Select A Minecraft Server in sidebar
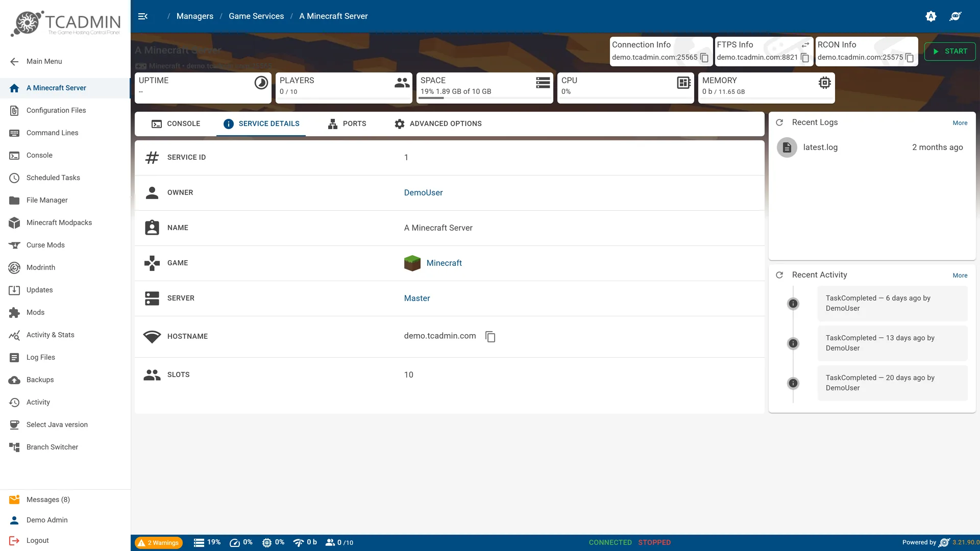Viewport: 980px width, 551px height. pos(65,88)
